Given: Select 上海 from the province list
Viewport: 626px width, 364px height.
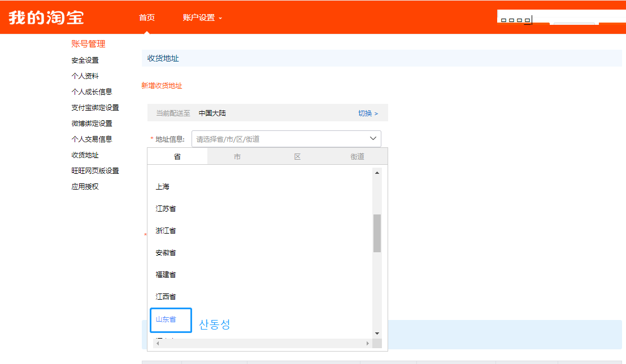Looking at the screenshot, I should [x=163, y=187].
